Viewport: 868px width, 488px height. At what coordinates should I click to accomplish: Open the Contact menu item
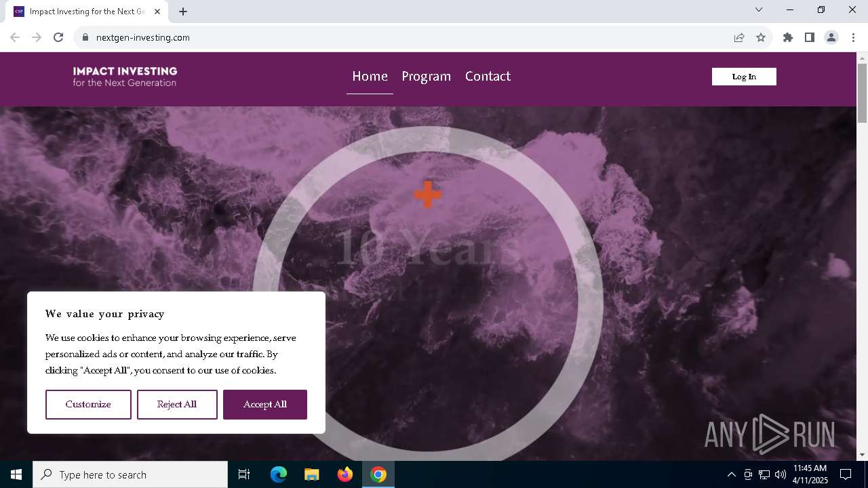pos(488,76)
